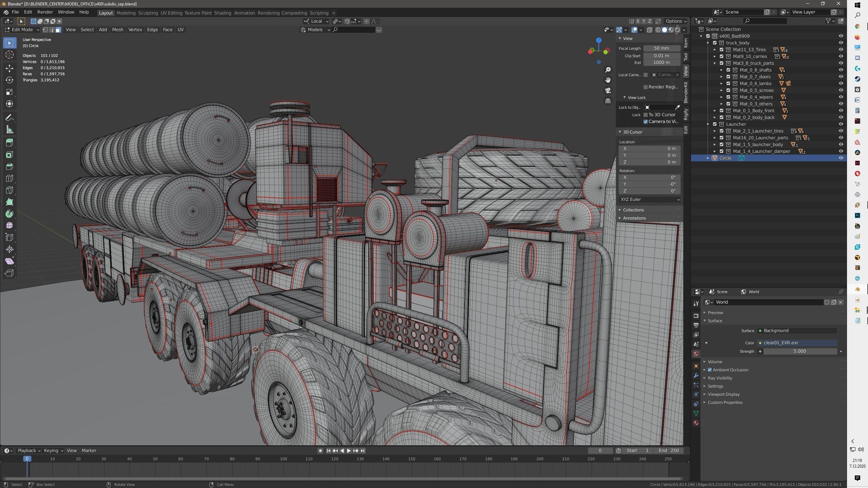Disable Ambient Occlusion checkbox
This screenshot has width=868, height=488.
coord(710,370)
